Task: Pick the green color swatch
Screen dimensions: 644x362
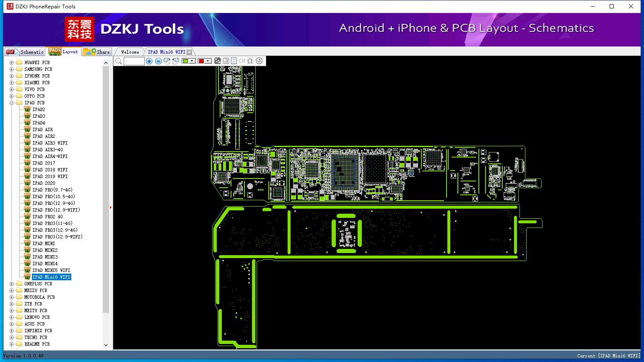Action: 185,61
